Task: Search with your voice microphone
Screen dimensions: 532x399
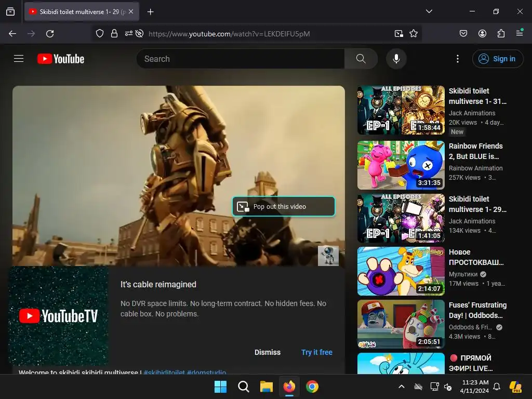Action: [396, 59]
